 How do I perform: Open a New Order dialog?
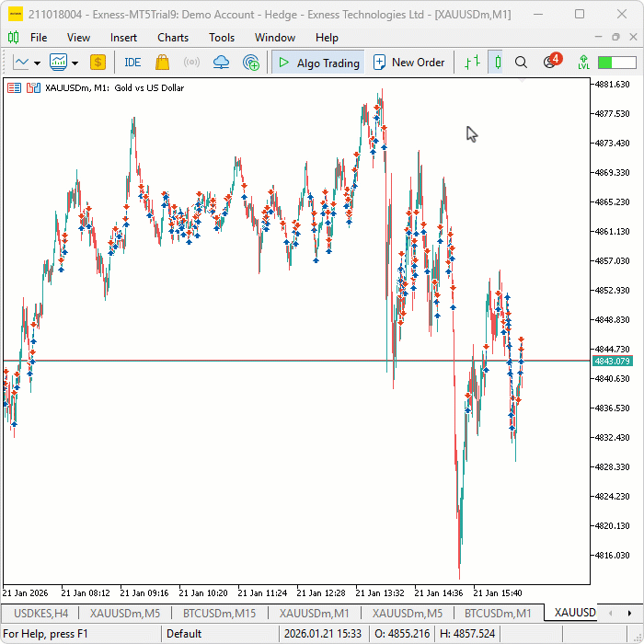tap(408, 63)
